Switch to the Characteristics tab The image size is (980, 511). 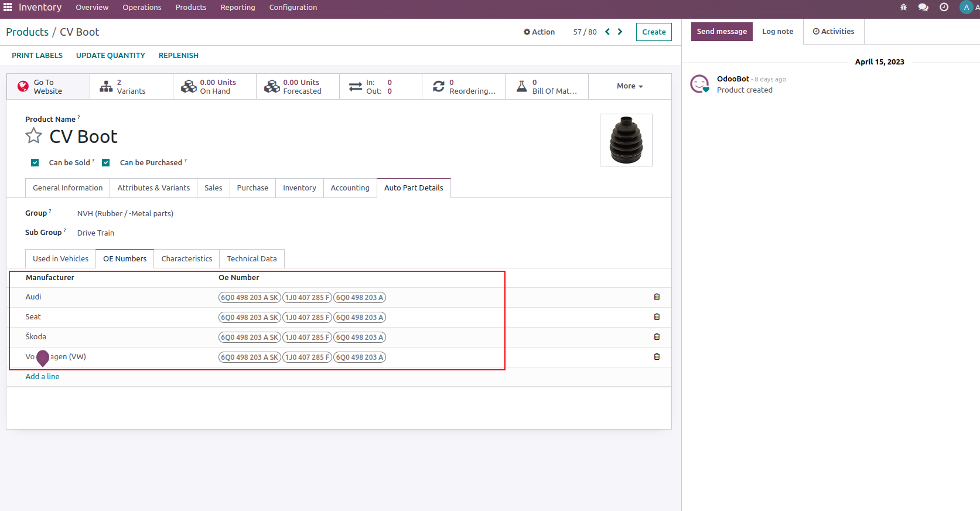pos(186,259)
